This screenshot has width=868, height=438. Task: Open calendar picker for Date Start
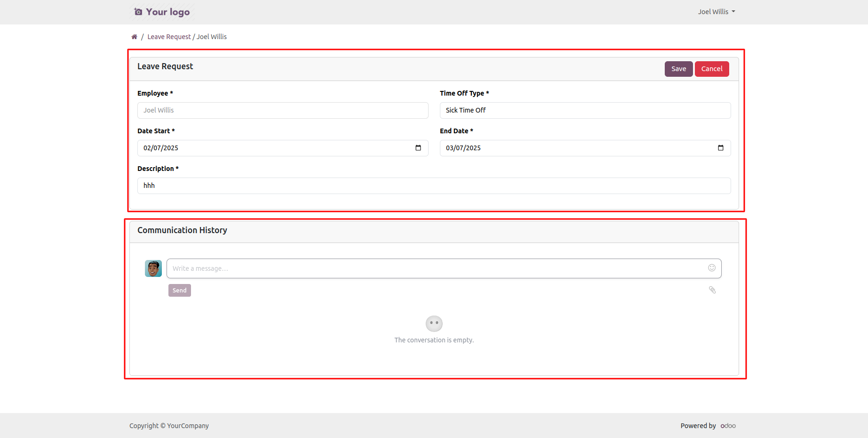pos(418,148)
